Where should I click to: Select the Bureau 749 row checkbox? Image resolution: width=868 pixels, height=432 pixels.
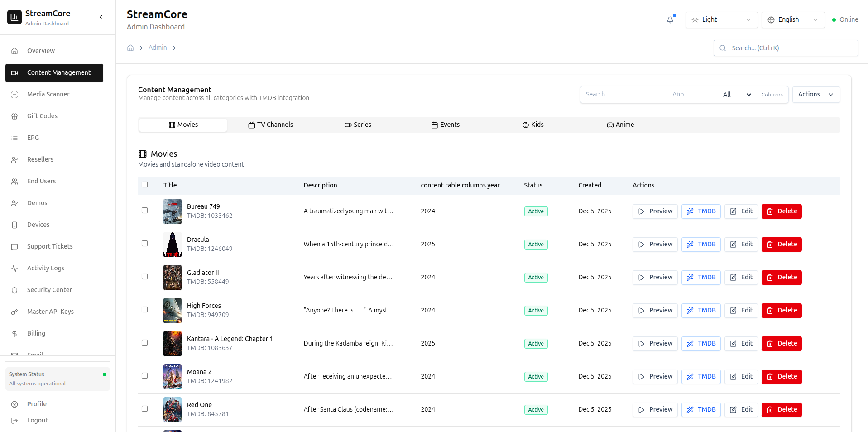coord(145,211)
